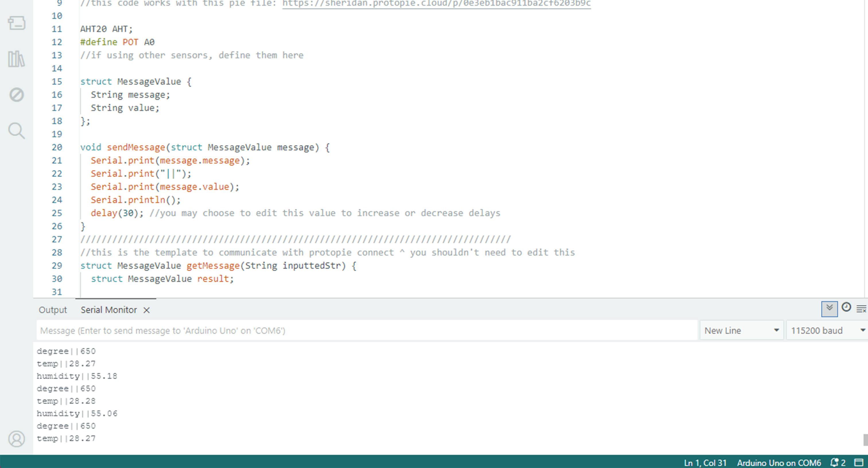Select the Serial Monitor tab
Image resolution: width=868 pixels, height=468 pixels.
(108, 310)
